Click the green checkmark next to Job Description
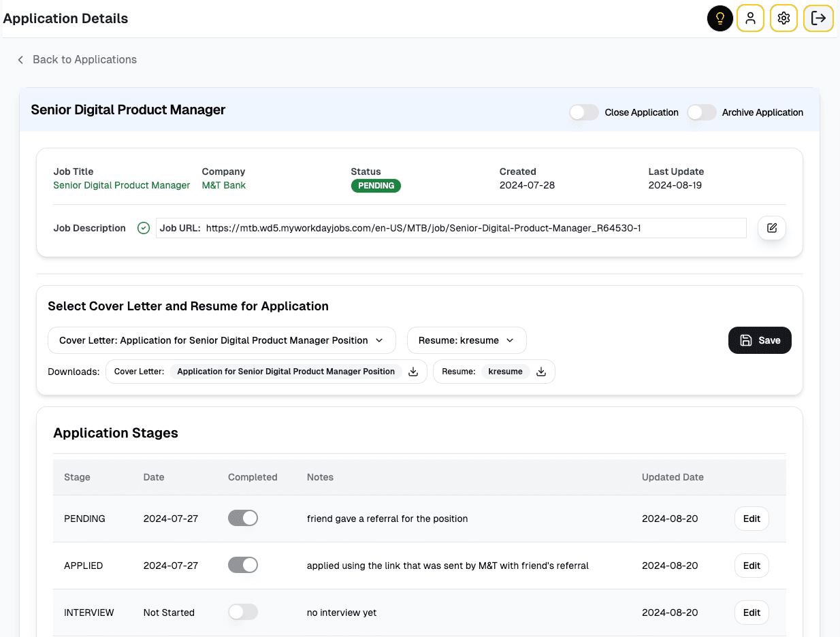The image size is (840, 637). click(144, 228)
